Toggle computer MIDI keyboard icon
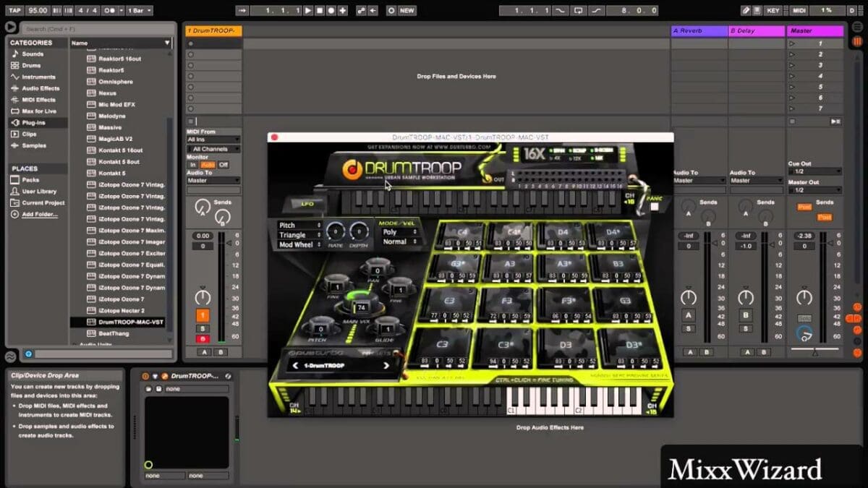868x488 pixels. tap(758, 11)
